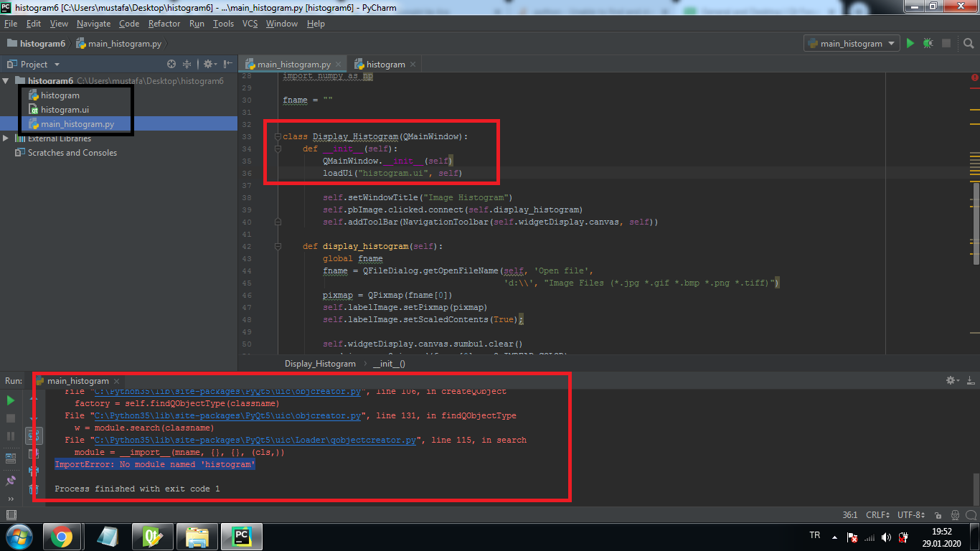This screenshot has height=551, width=980.
Task: Expand the External Libraries node
Action: coord(7,138)
